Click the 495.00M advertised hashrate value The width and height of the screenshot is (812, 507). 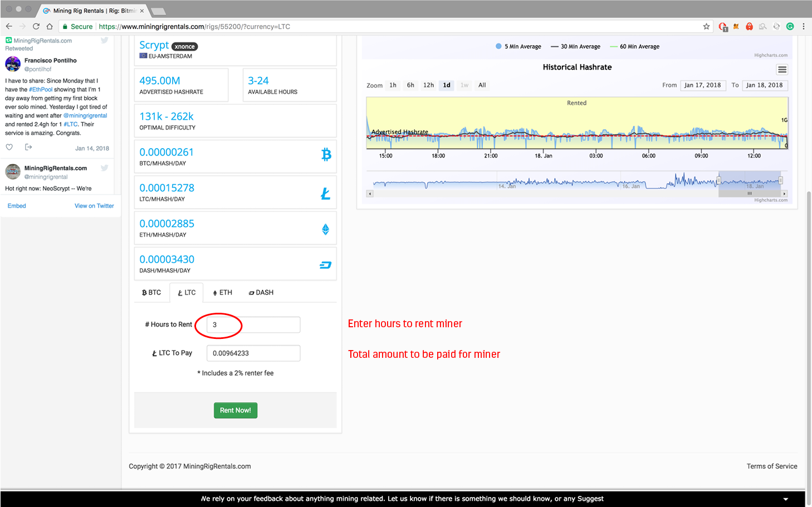point(160,81)
